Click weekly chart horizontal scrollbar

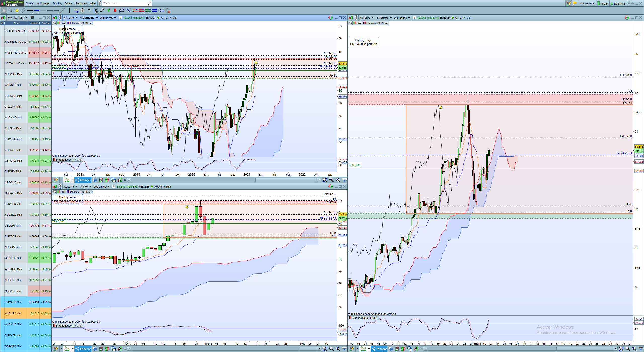(x=224, y=180)
